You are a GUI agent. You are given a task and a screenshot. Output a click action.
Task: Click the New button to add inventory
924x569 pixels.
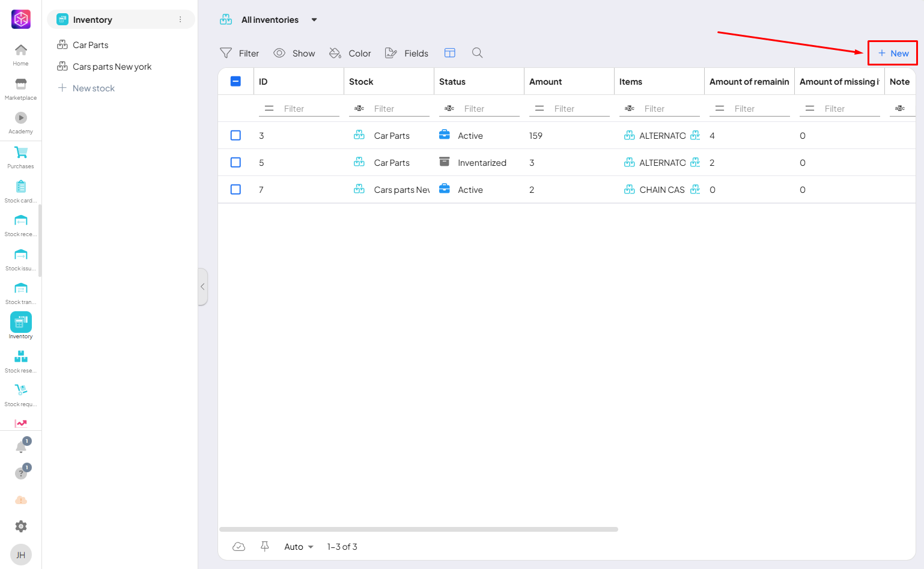pos(893,53)
